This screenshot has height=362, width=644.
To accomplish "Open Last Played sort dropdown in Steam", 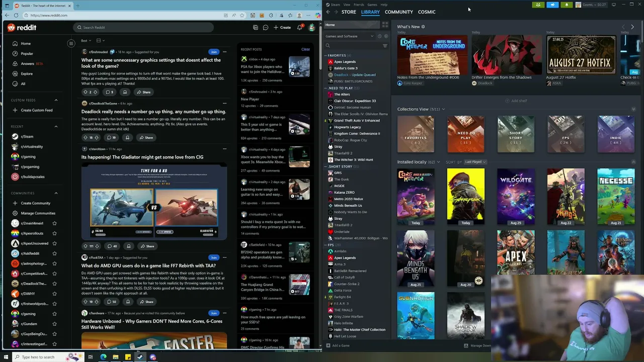I will pyautogui.click(x=475, y=162).
